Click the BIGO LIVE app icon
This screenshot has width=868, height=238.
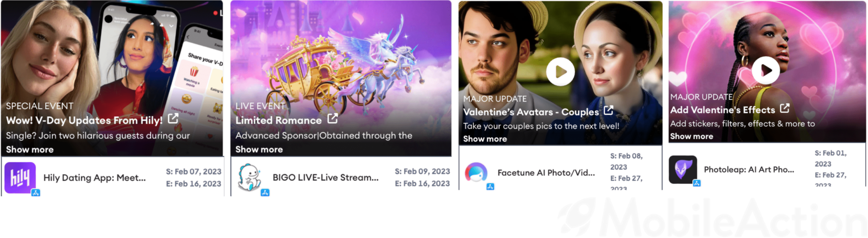click(x=250, y=178)
